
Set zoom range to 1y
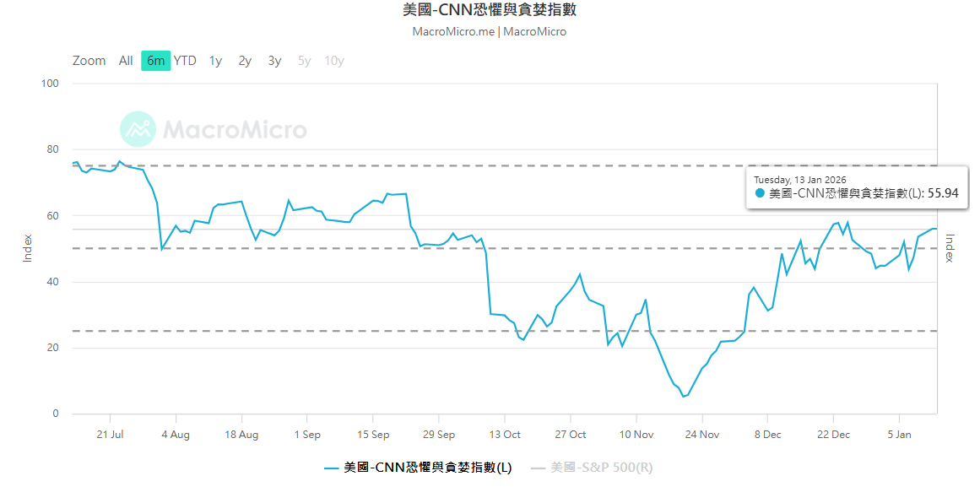(215, 61)
